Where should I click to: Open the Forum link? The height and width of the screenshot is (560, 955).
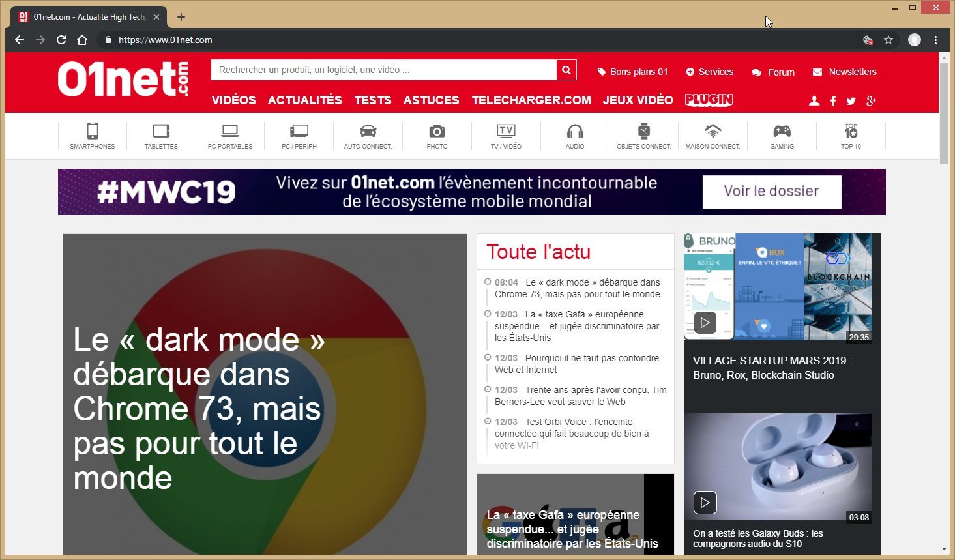(x=773, y=72)
